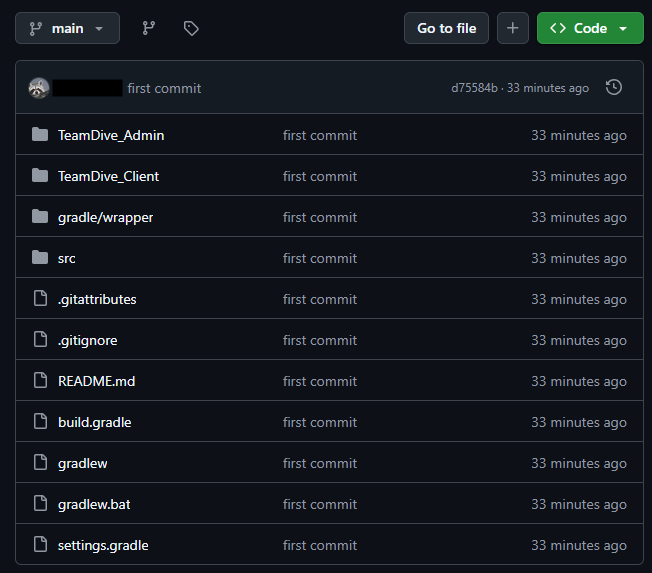The image size is (652, 573).
Task: Open 'first commit' message in src row
Action: 320,258
